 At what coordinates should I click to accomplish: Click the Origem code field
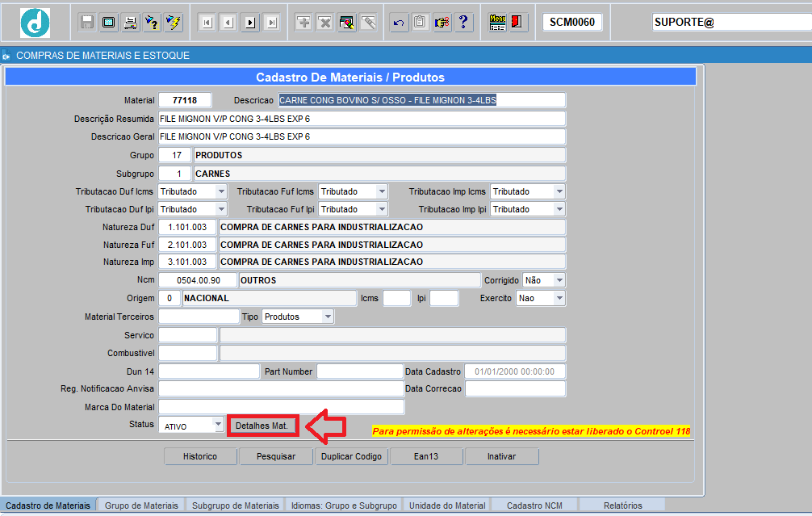click(x=170, y=299)
